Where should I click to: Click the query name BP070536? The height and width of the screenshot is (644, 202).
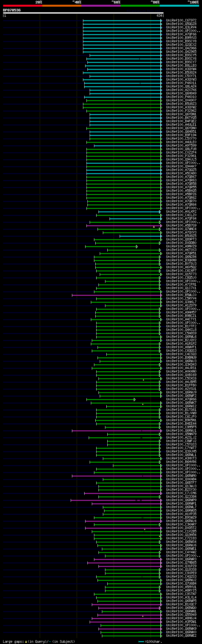pyautogui.click(x=12, y=10)
